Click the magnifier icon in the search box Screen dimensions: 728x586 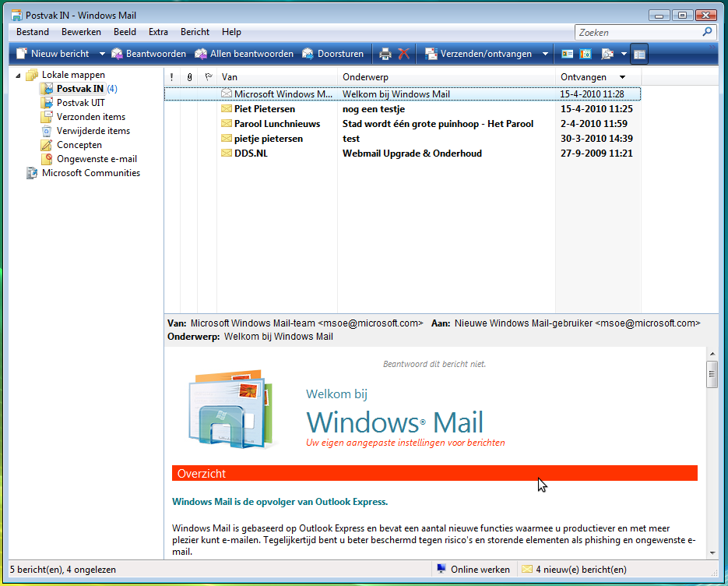pyautogui.click(x=707, y=32)
